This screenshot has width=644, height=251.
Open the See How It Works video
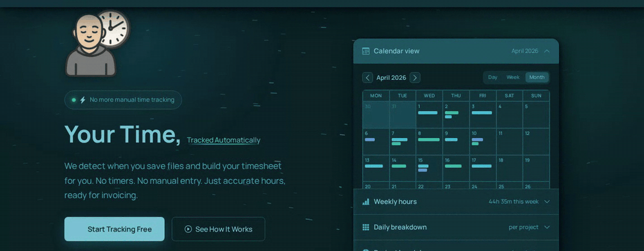(x=218, y=229)
